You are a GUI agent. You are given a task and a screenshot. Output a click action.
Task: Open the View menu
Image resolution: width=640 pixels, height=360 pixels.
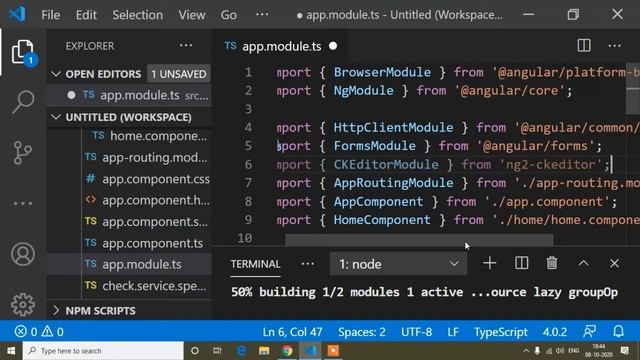pos(192,15)
